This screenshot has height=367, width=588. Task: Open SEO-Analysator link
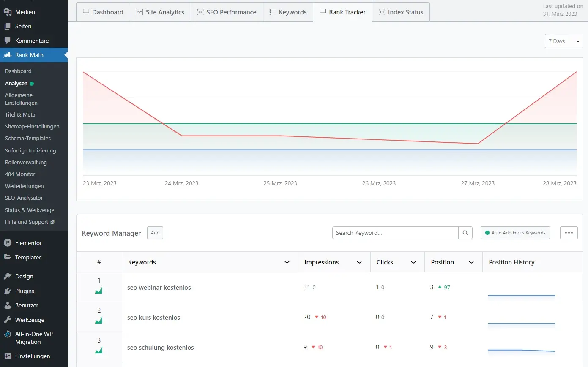[24, 198]
